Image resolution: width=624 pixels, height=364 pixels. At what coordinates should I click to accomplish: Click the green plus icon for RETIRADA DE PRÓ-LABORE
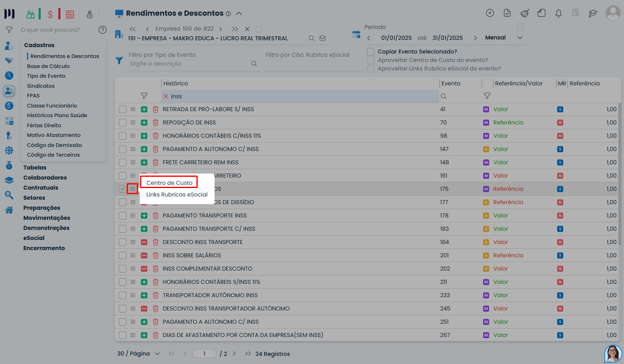tap(144, 109)
